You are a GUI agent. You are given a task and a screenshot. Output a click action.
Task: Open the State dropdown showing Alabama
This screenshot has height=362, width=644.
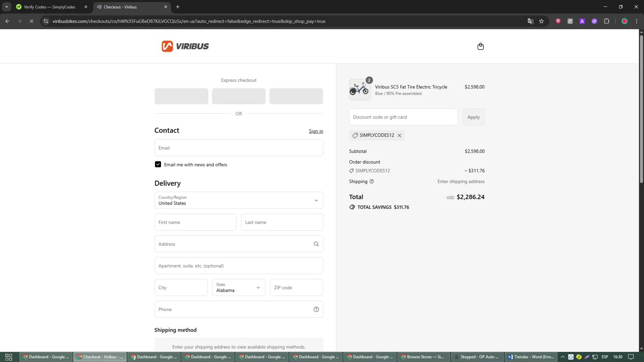tap(239, 287)
